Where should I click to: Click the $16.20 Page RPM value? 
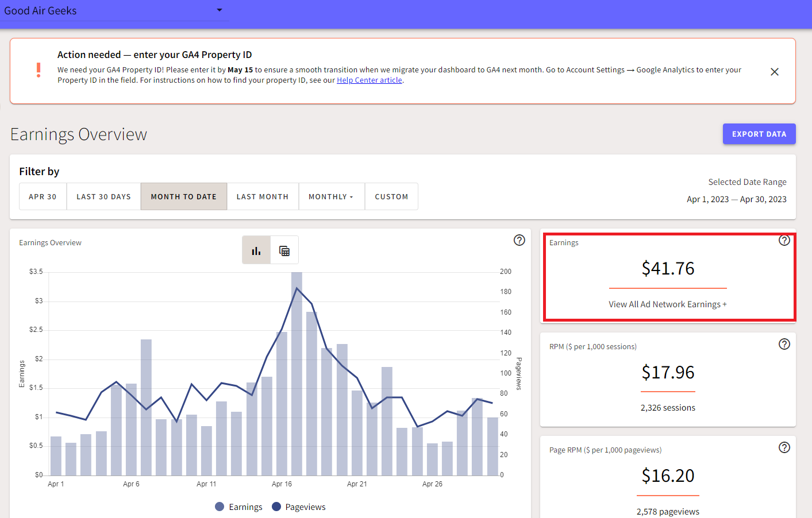point(668,476)
